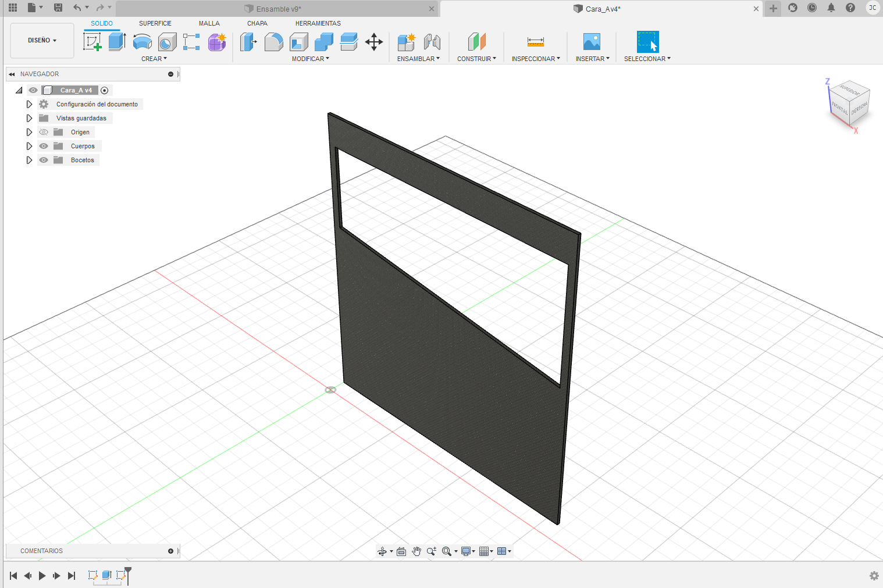Image resolution: width=883 pixels, height=588 pixels.
Task: Select the Look At tool
Action: (x=401, y=551)
